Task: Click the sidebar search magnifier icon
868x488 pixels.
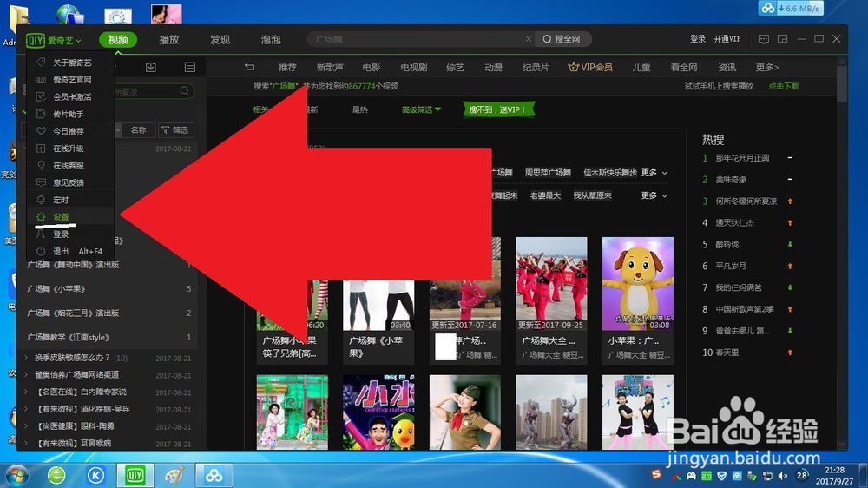Action: click(x=184, y=91)
